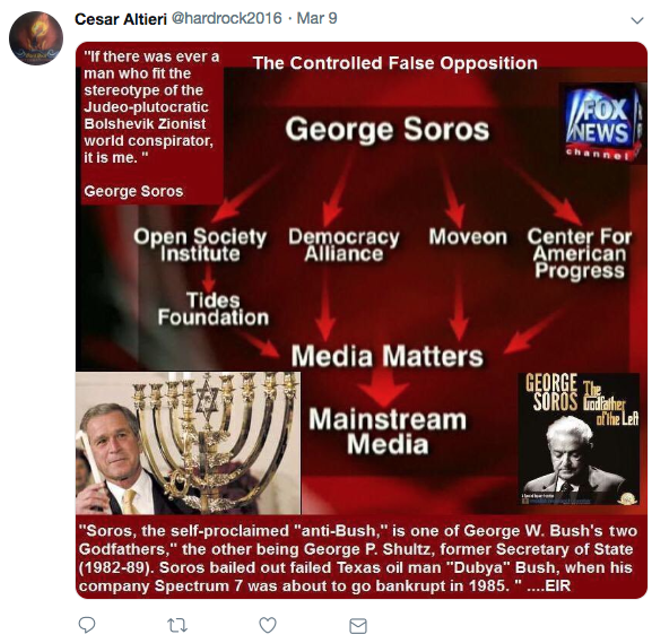Open the Cesar Altieri profile name link
This screenshot has width=660, height=643.
(121, 19)
